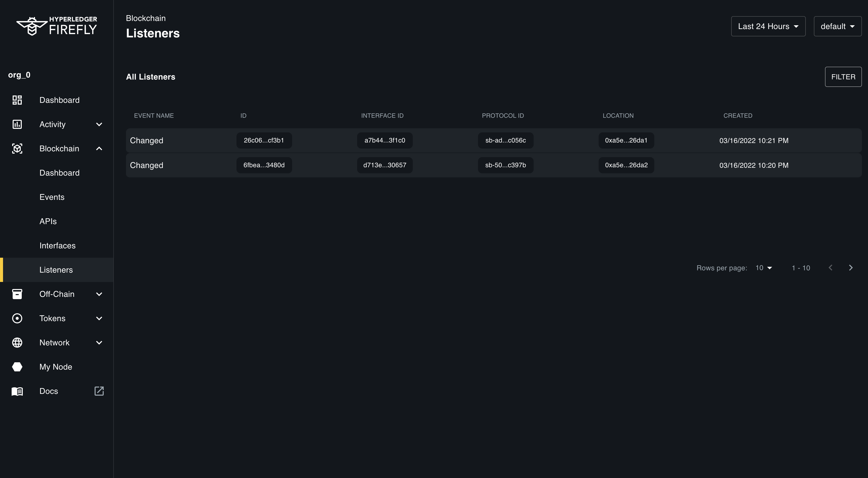868x478 pixels.
Task: Open the Last 24 Hours time filter
Action: [768, 26]
